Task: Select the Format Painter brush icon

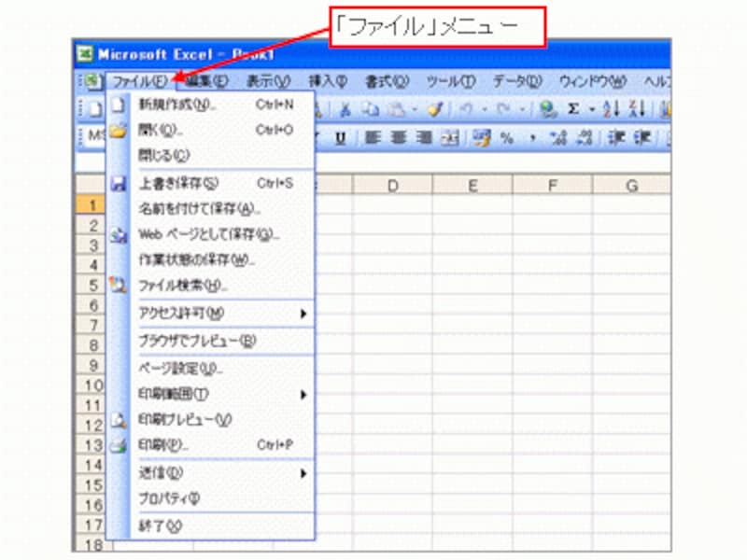Action: pos(435,110)
